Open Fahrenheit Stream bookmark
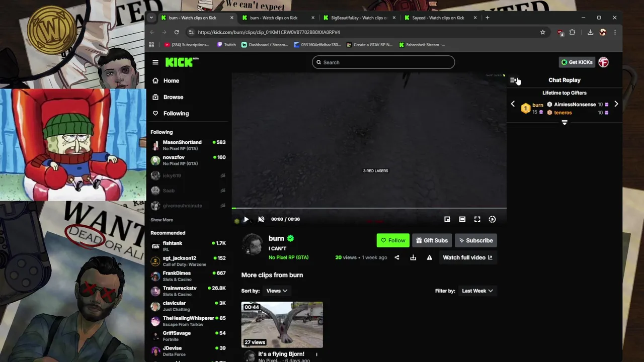Viewport: 644px width, 362px height. point(422,45)
